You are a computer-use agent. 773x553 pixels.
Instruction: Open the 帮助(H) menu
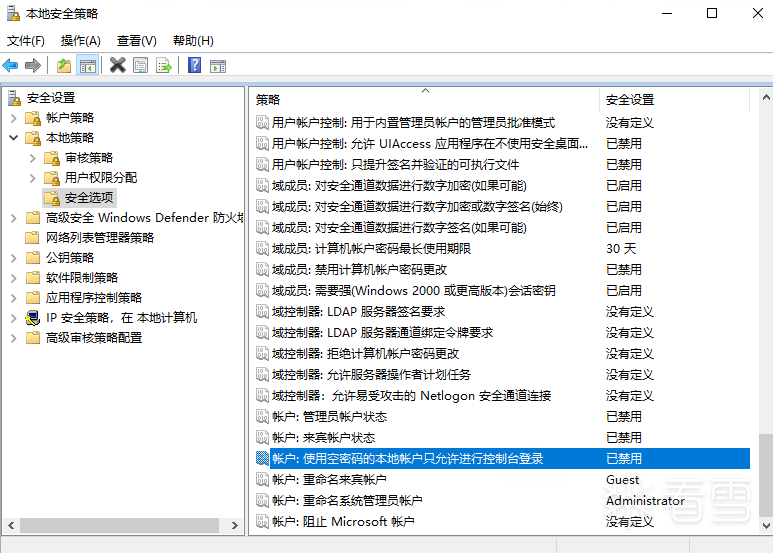[193, 41]
